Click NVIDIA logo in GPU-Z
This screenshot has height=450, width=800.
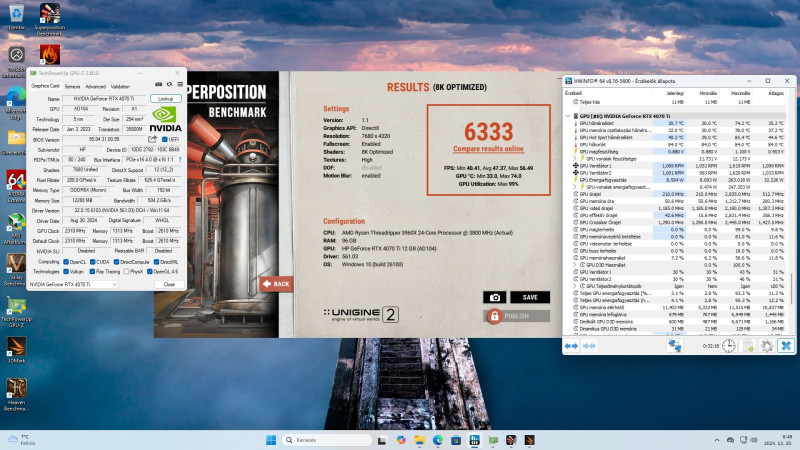165,119
